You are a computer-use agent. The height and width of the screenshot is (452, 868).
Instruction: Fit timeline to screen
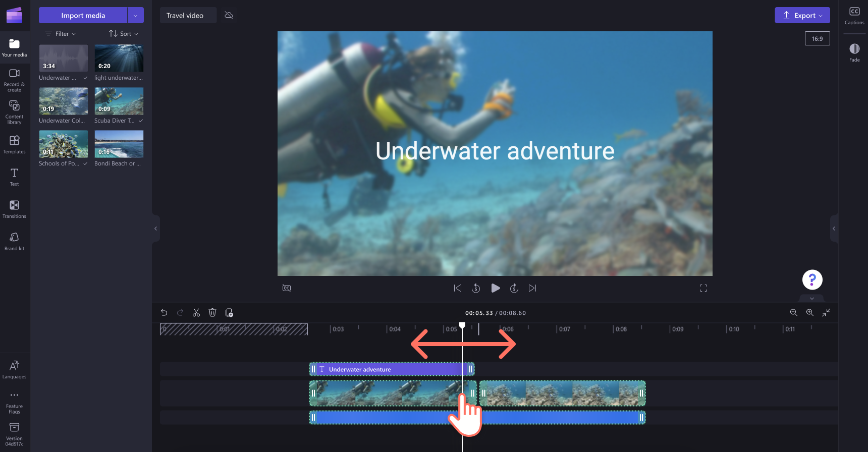[x=826, y=313]
